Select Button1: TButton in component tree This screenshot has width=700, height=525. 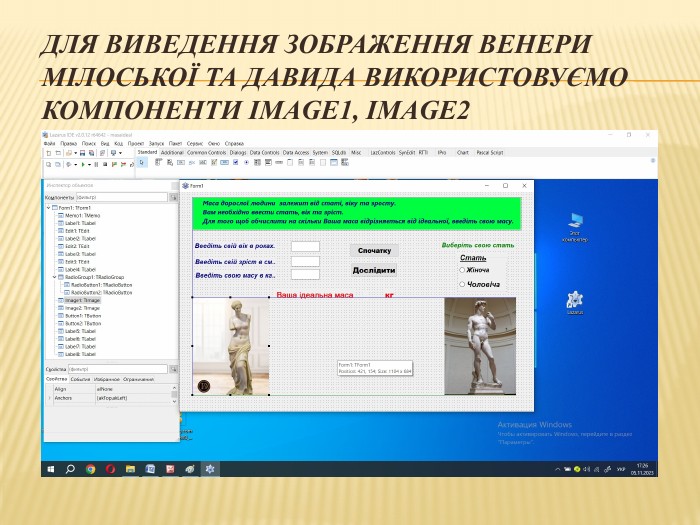(83, 316)
